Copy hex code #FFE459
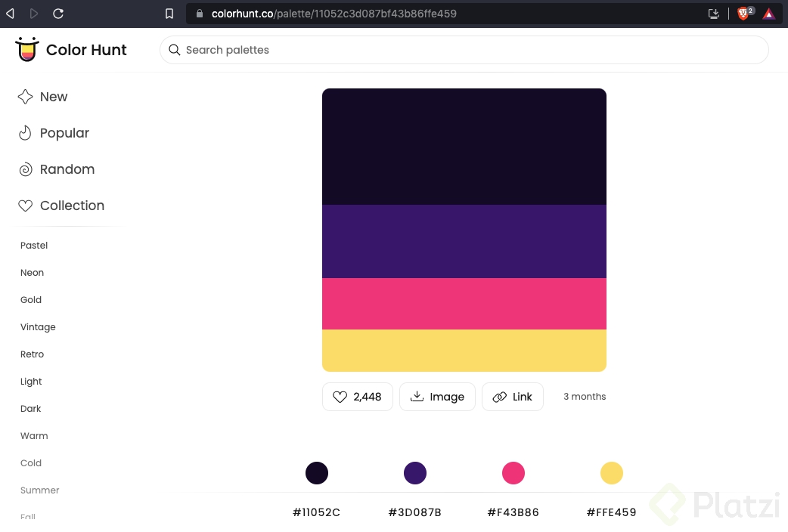 click(612, 512)
